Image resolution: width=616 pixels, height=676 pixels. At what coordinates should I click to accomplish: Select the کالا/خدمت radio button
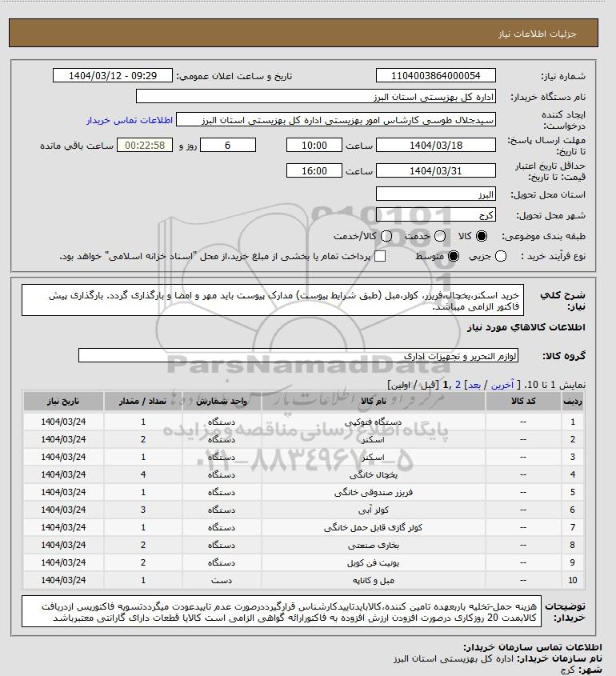(386, 236)
